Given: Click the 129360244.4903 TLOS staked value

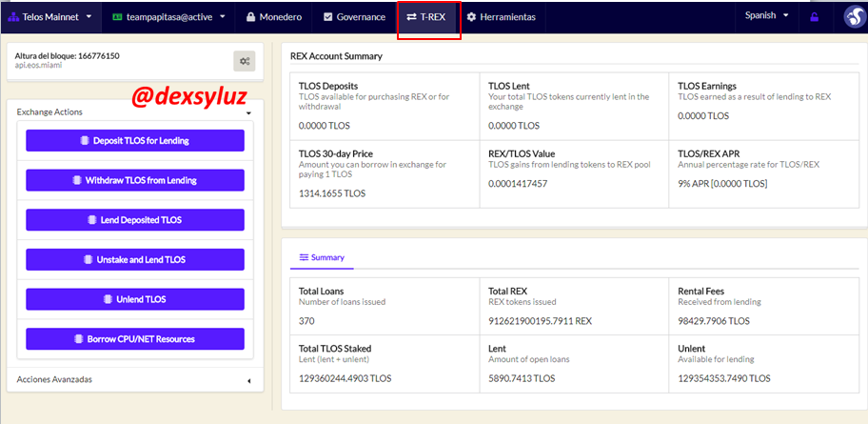Looking at the screenshot, I should tap(345, 378).
